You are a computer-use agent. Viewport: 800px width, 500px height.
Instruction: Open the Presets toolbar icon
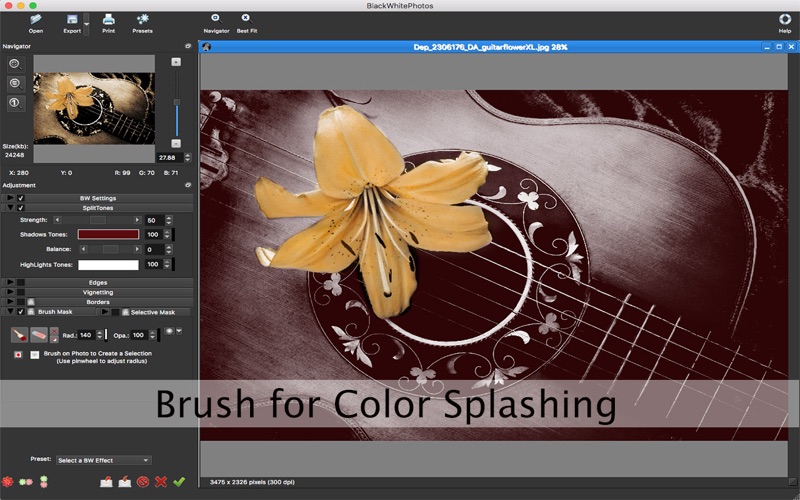click(142, 23)
